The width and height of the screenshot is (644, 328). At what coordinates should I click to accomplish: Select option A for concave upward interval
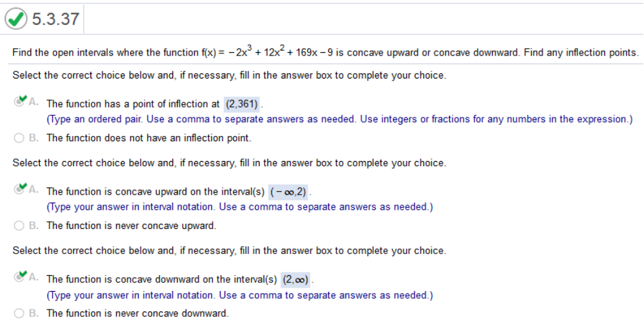click(x=19, y=189)
